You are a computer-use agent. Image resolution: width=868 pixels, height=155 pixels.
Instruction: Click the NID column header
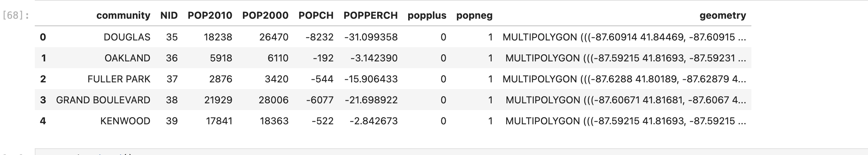(x=169, y=15)
